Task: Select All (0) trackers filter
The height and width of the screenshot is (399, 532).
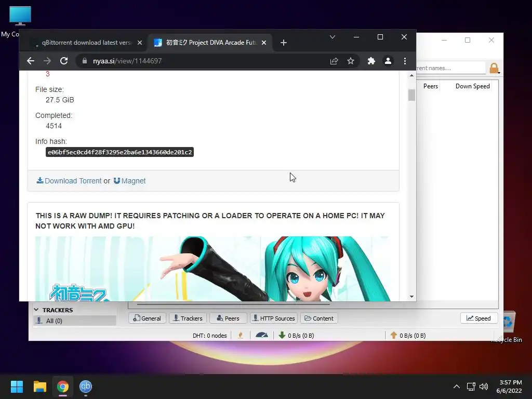Action: (75, 321)
